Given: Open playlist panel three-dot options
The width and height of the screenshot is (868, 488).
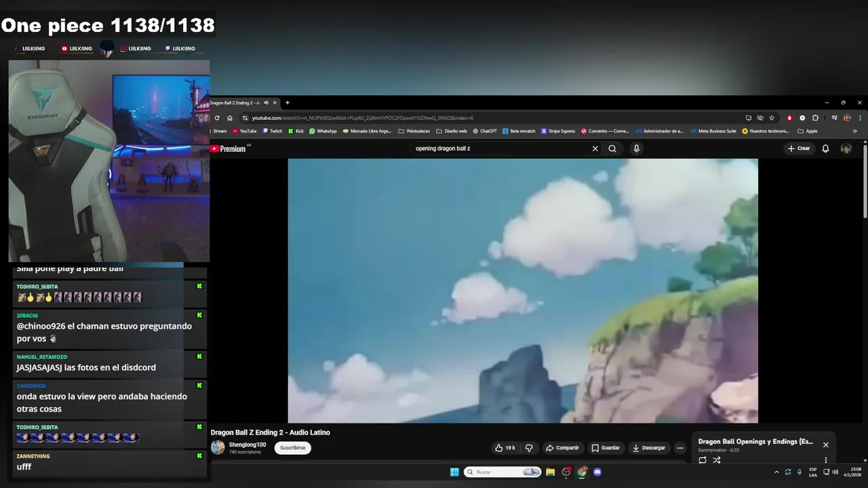Looking at the screenshot, I should click(825, 460).
